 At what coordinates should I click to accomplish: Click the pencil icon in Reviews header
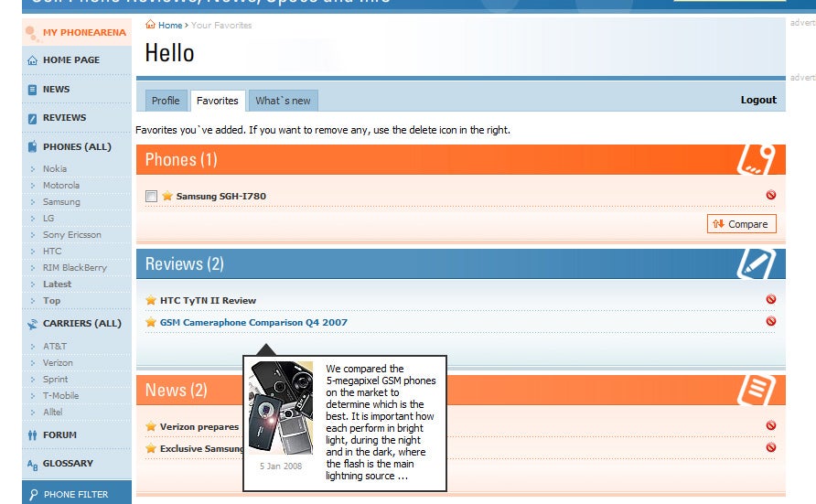tap(757, 263)
